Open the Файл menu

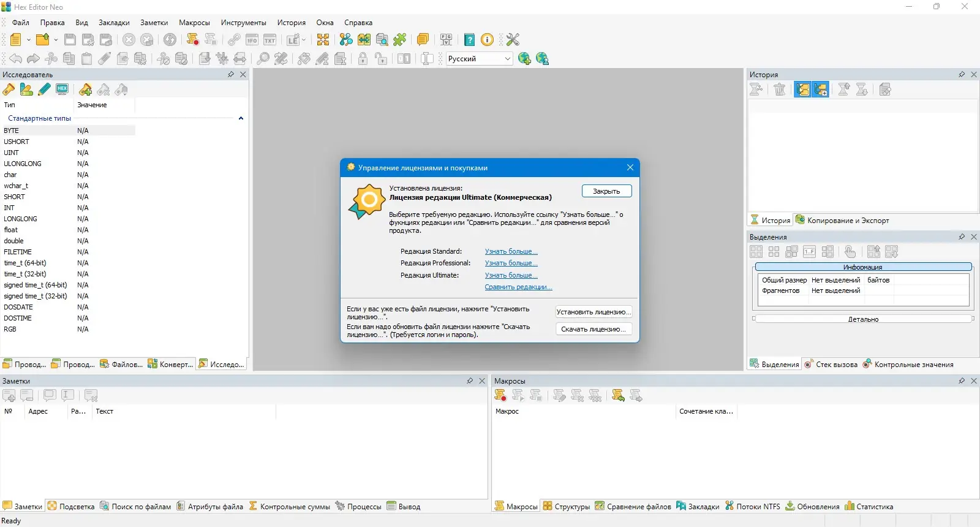pyautogui.click(x=21, y=23)
